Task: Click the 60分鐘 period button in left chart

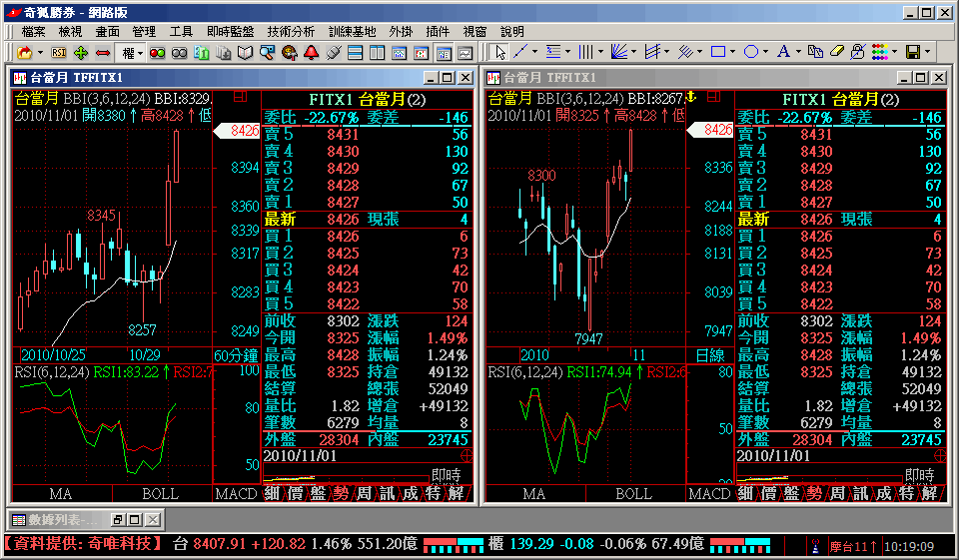Action: coord(236,355)
